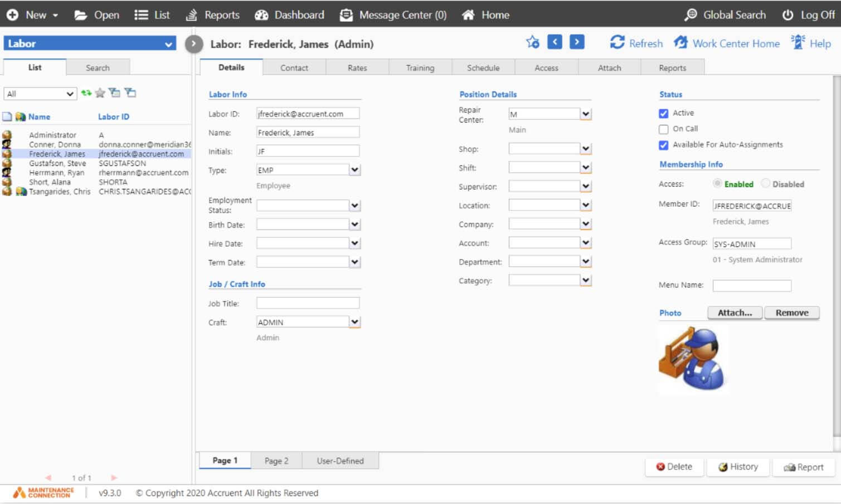Go to previous labor record arrow
Viewport: 841px width, 504px height.
pos(555,42)
